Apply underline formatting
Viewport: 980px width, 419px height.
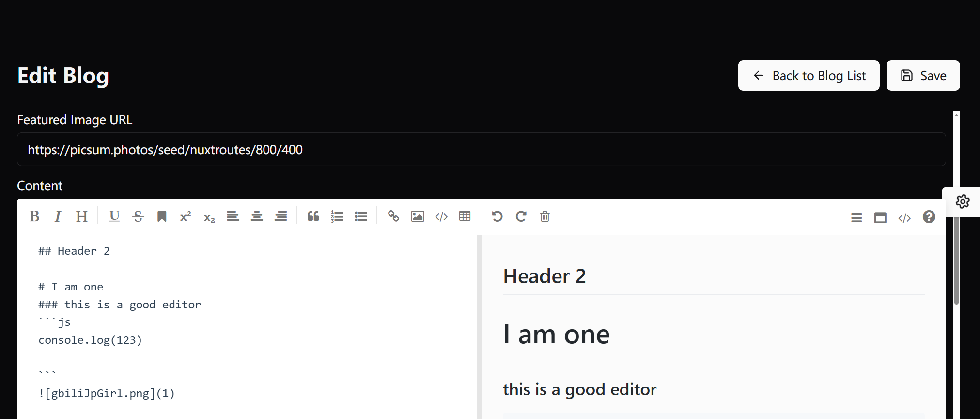click(x=114, y=216)
